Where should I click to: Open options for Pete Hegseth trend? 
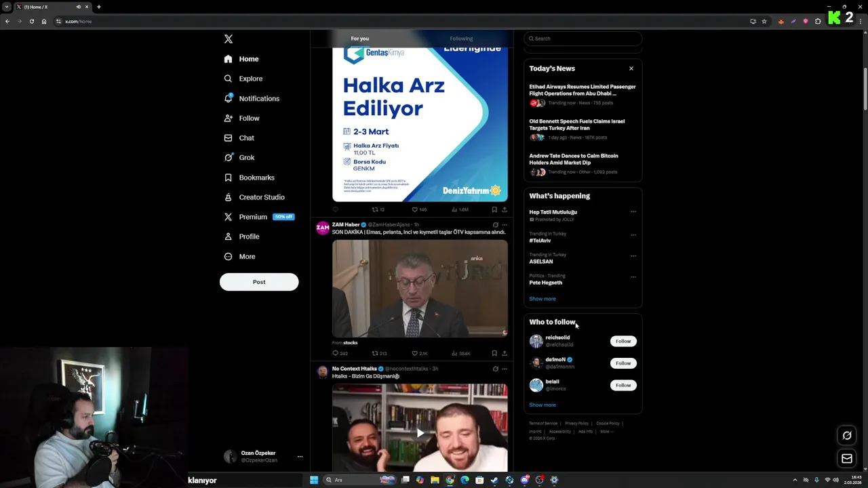633,277
